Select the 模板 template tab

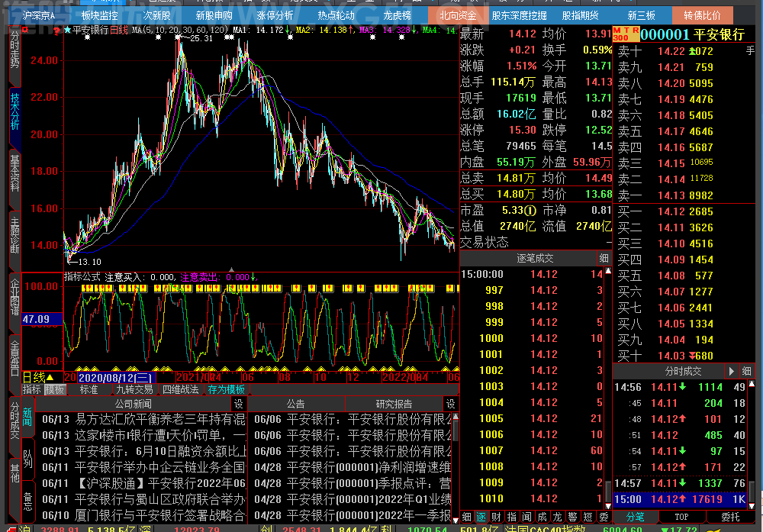click(54, 389)
